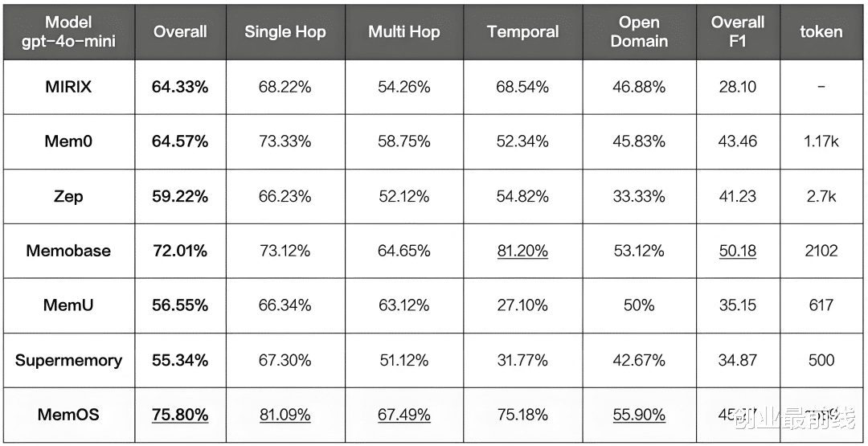This screenshot has height=446, width=868.
Task: Click the underlined 81.20% Temporal value
Action: click(x=522, y=251)
